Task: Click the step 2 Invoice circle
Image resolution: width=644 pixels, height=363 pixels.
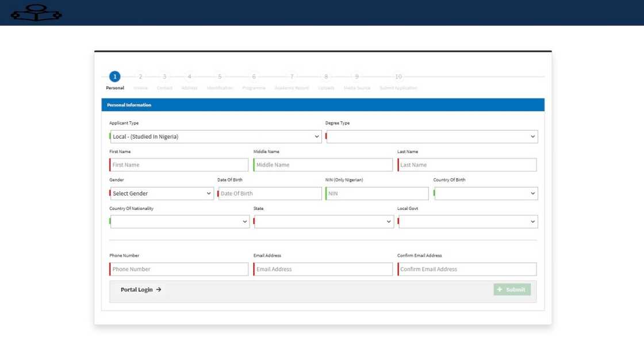Action: (140, 77)
